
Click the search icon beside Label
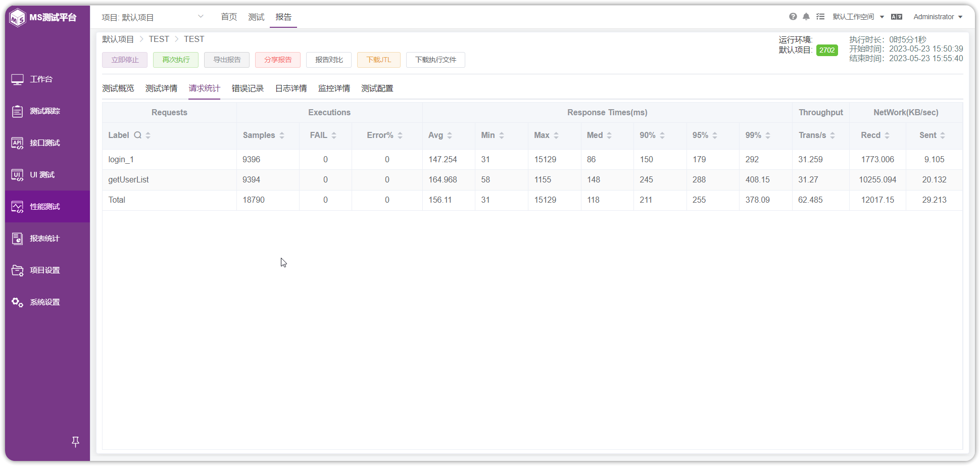coord(137,135)
